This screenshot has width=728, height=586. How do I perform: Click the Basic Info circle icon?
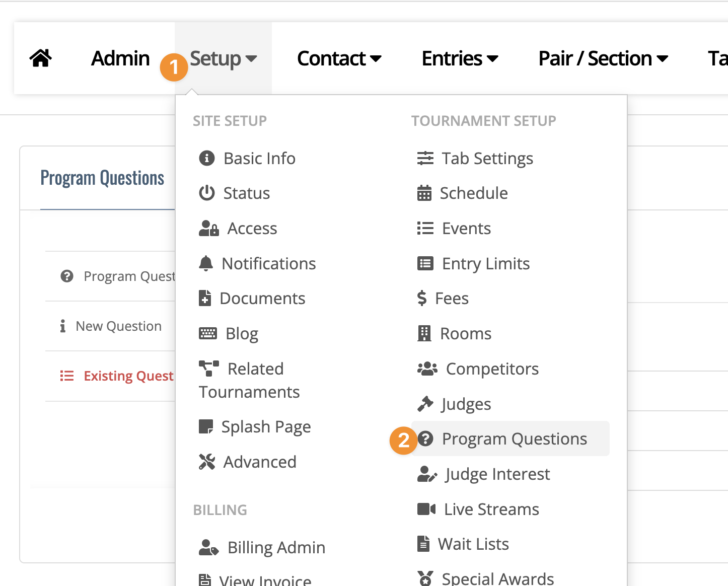click(207, 158)
